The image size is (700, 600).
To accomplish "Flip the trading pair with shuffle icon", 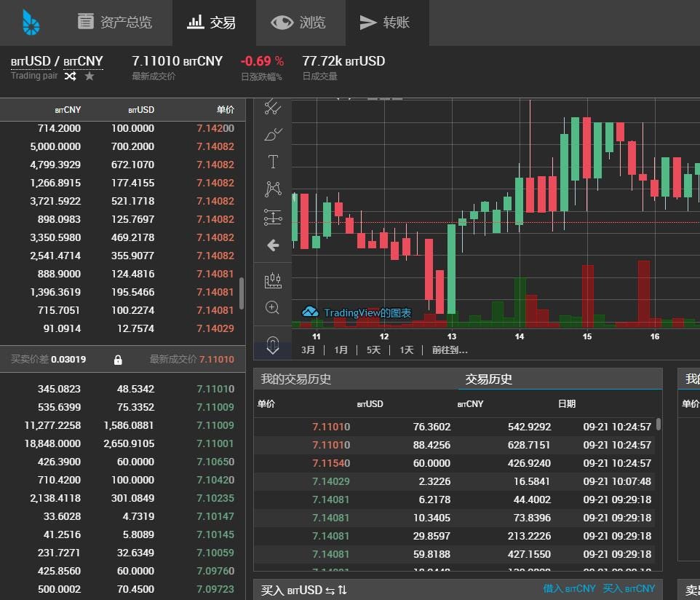I will tap(70, 76).
